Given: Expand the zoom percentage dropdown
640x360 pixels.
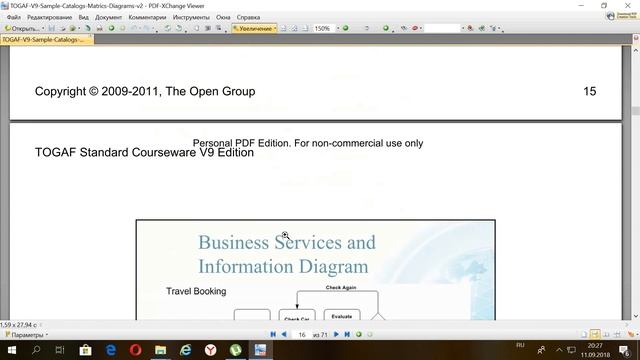Looking at the screenshot, I should pyautogui.click(x=338, y=28).
